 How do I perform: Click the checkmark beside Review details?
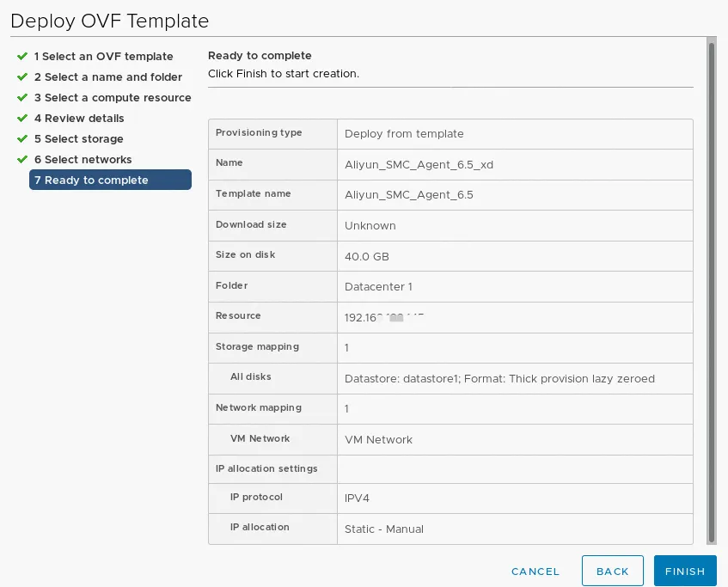(x=22, y=118)
